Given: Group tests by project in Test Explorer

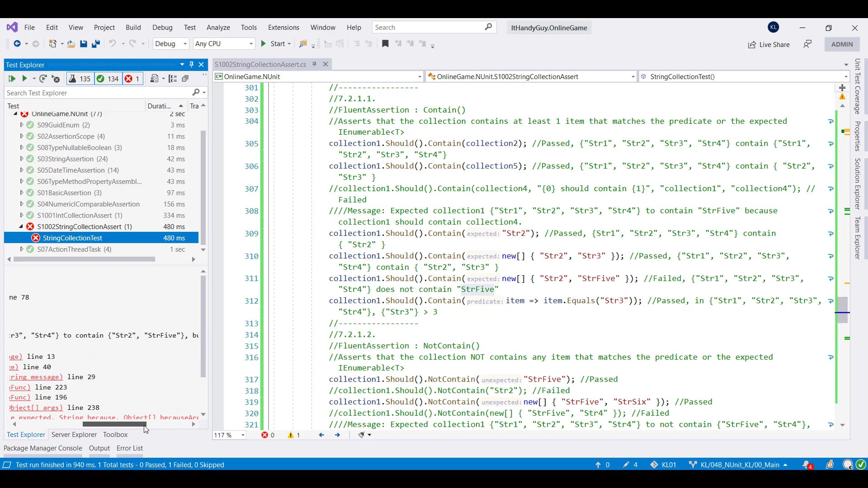Looking at the screenshot, I should [x=173, y=79].
